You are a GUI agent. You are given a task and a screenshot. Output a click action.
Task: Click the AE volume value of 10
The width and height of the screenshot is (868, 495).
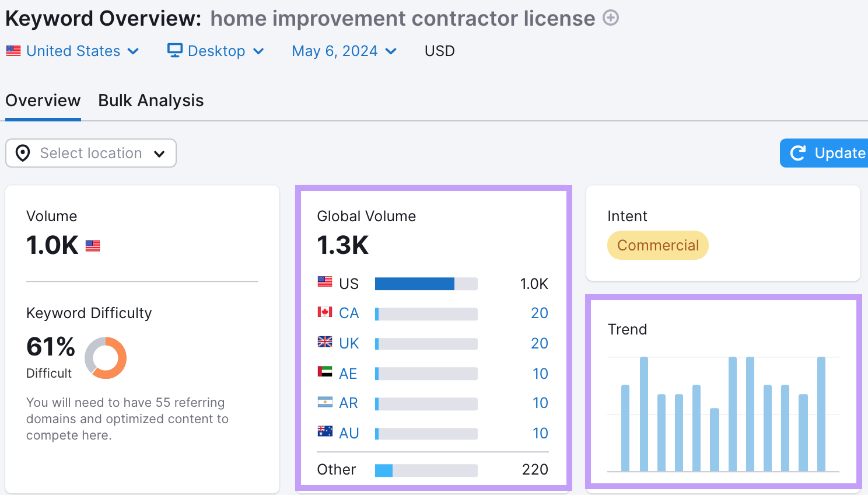pyautogui.click(x=540, y=374)
